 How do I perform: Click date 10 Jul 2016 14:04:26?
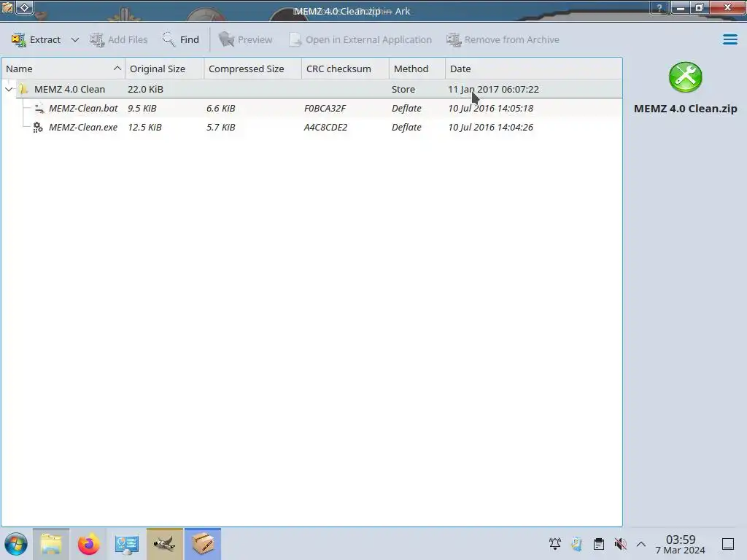click(x=490, y=127)
